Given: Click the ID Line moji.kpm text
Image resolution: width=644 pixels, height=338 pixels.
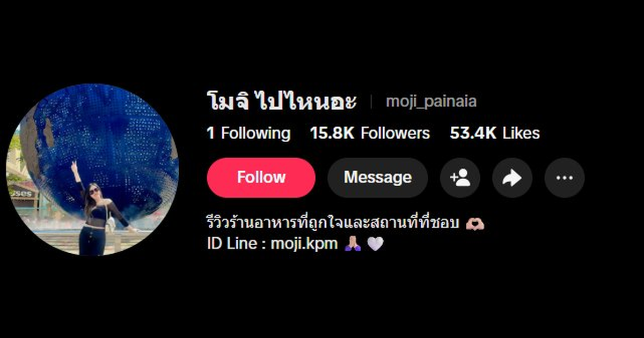Looking at the screenshot, I should point(272,244).
